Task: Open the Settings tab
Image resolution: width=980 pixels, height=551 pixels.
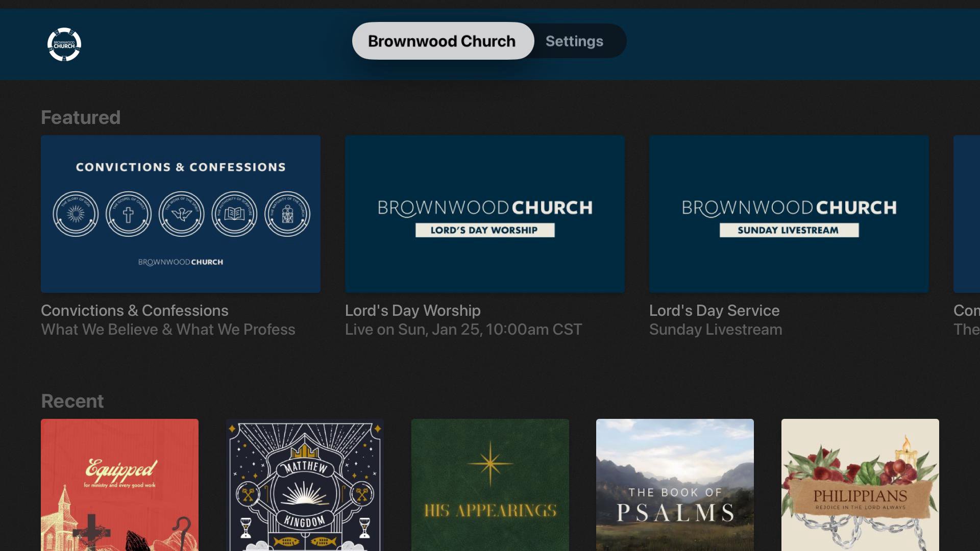Action: pos(574,41)
